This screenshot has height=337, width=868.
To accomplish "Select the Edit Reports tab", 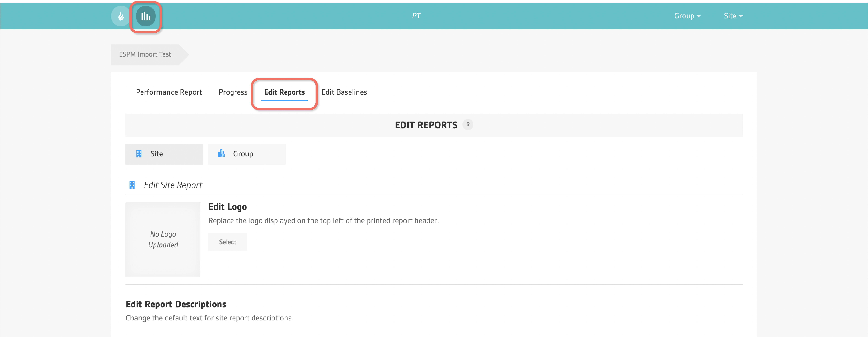I will (284, 92).
